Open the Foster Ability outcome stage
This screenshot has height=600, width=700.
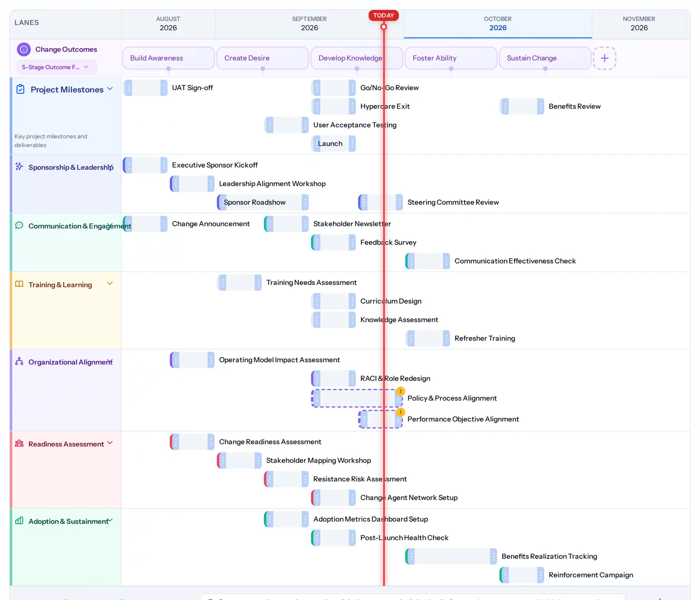[451, 58]
